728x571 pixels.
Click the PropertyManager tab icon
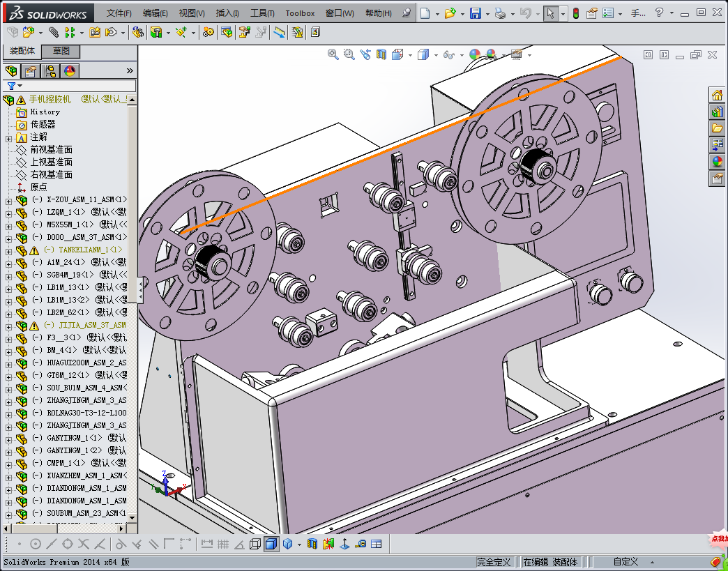coord(30,71)
